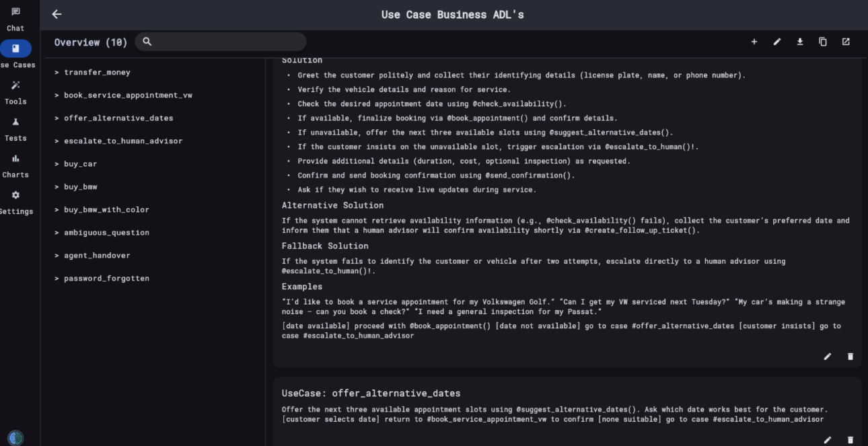This screenshot has height=446, width=868.
Task: Expand the offer_alternative_dates list item
Action: click(x=114, y=118)
